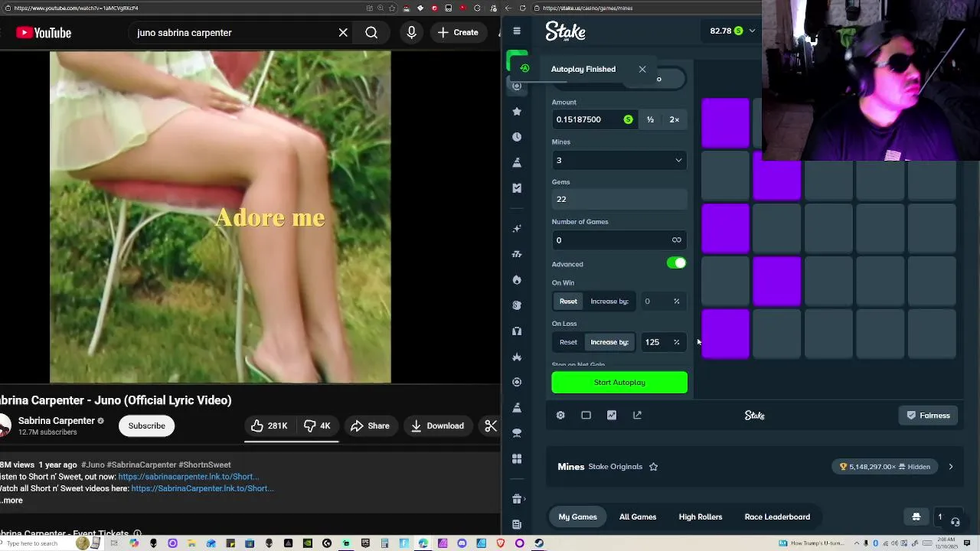Open sabrinacarpenter.lnk.to listen link

188,477
